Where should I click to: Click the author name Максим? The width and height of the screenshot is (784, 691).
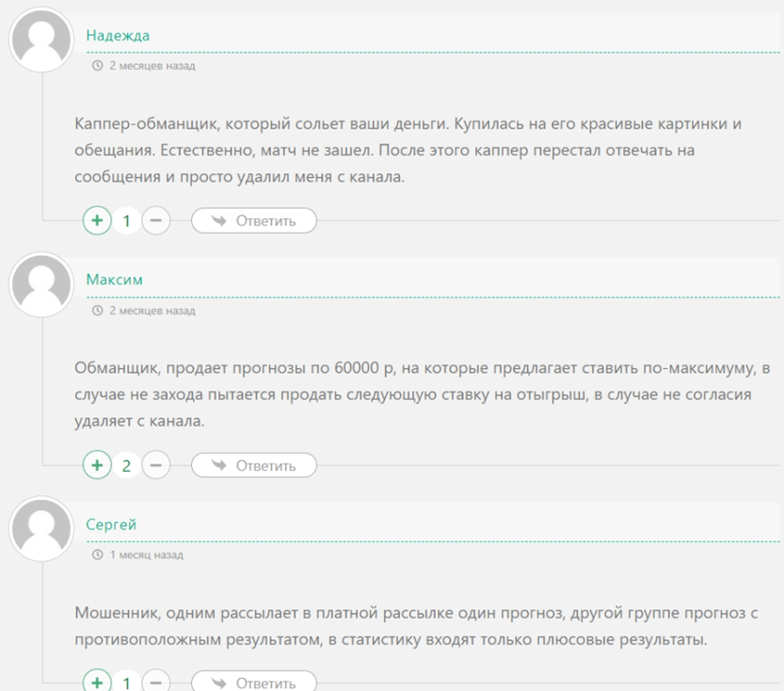pos(114,280)
